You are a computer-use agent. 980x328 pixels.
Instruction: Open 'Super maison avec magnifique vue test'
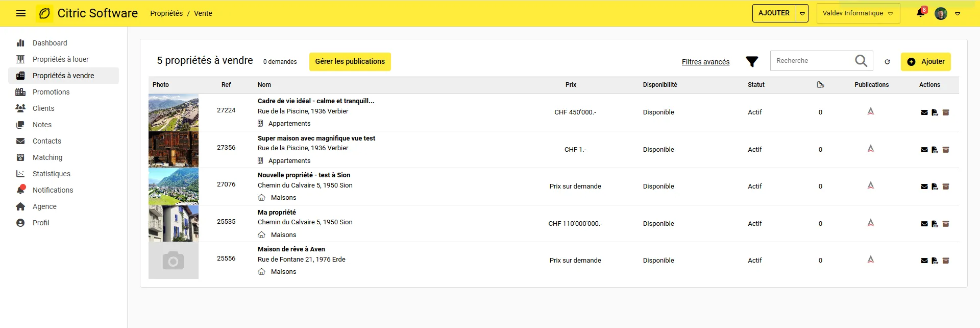(316, 138)
